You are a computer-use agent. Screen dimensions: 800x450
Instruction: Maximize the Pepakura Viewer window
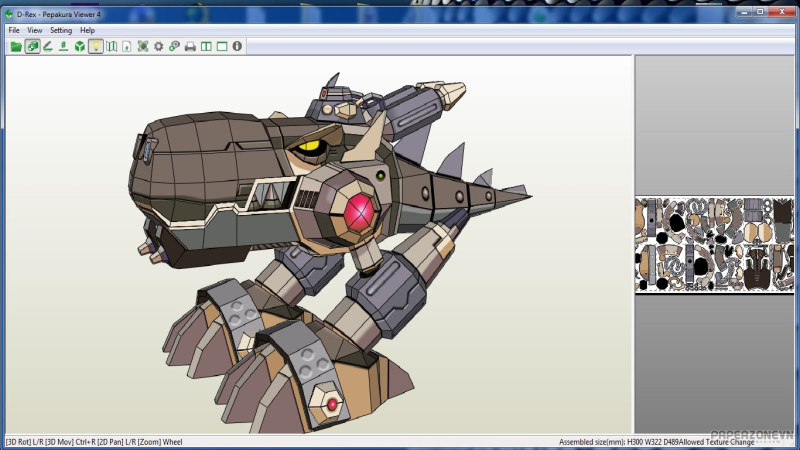point(760,12)
